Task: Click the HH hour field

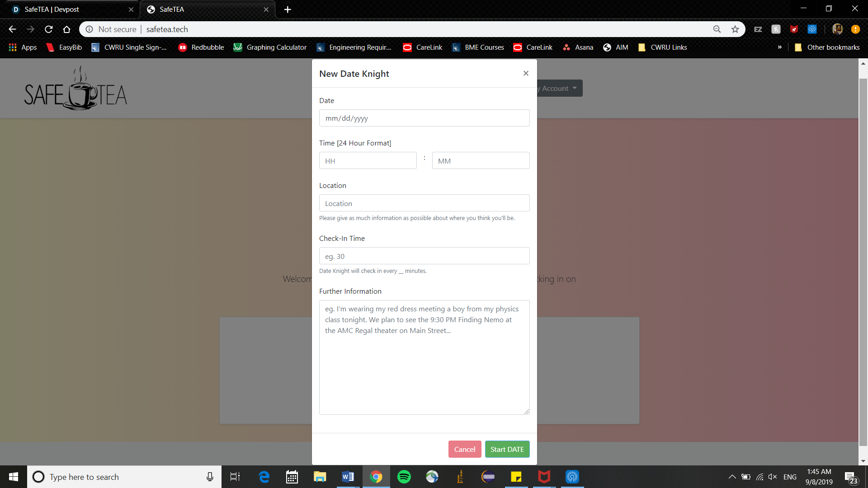Action: tap(368, 161)
